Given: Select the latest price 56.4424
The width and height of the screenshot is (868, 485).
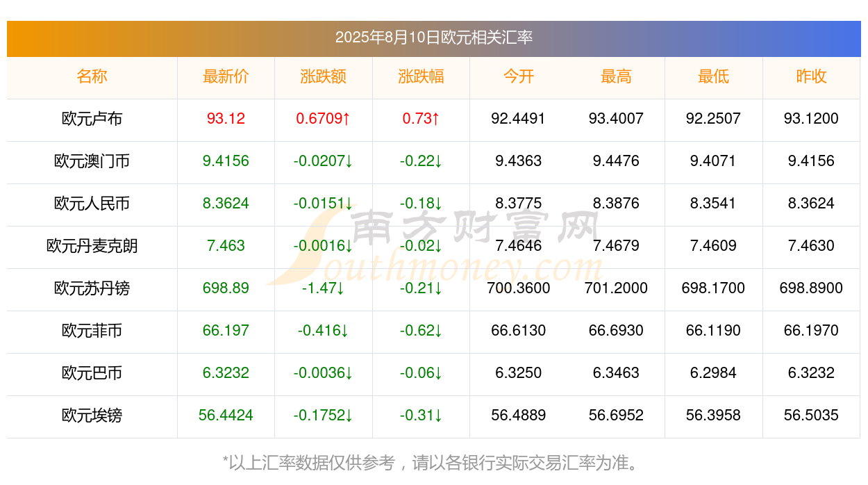Looking at the screenshot, I should click(226, 416).
